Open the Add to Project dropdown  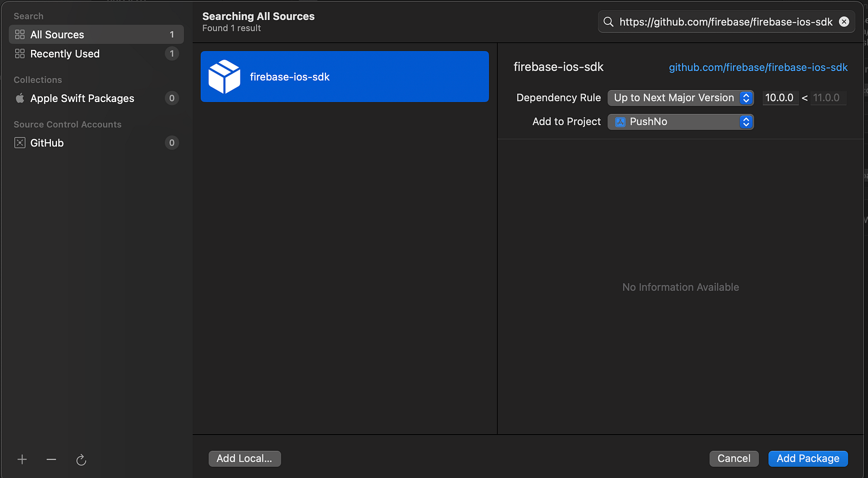[681, 122]
